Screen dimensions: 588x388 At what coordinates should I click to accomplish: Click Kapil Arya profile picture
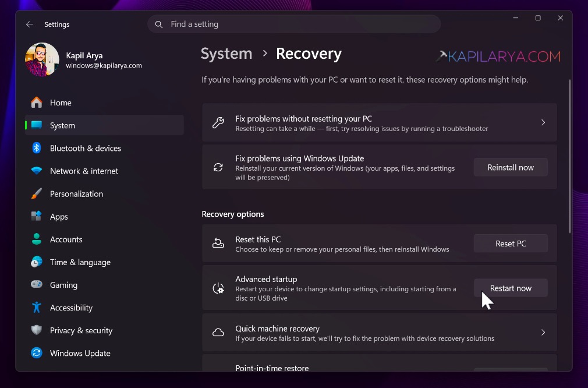pos(42,59)
